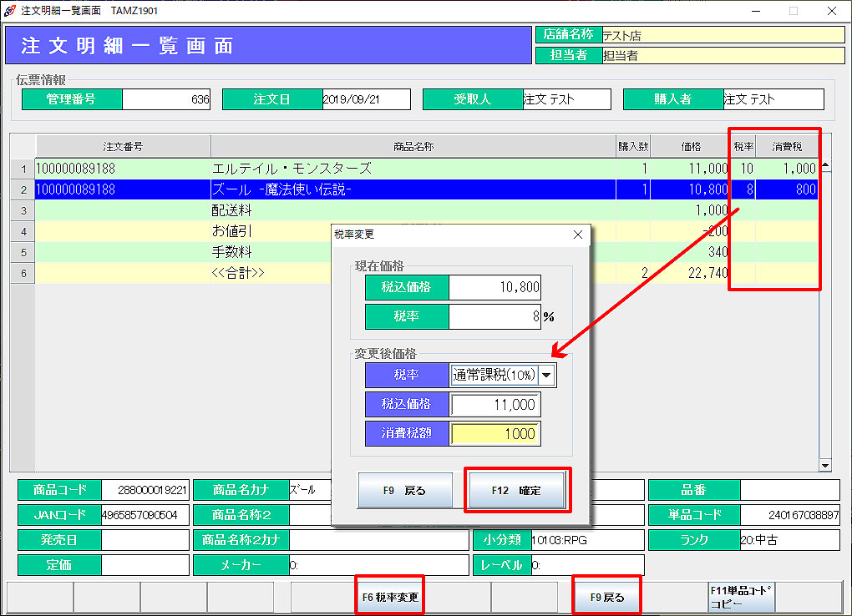852x616 pixels.
Task: Click the 商品名称 column header
Action: tap(413, 147)
